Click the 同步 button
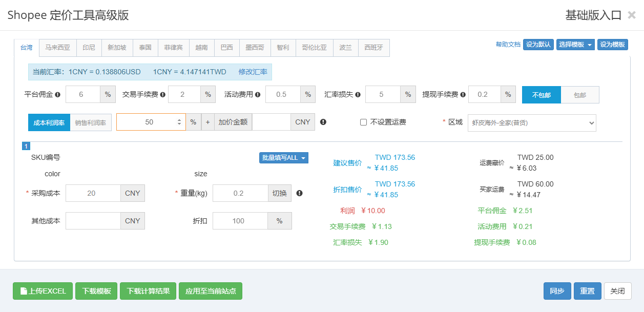 coord(557,291)
